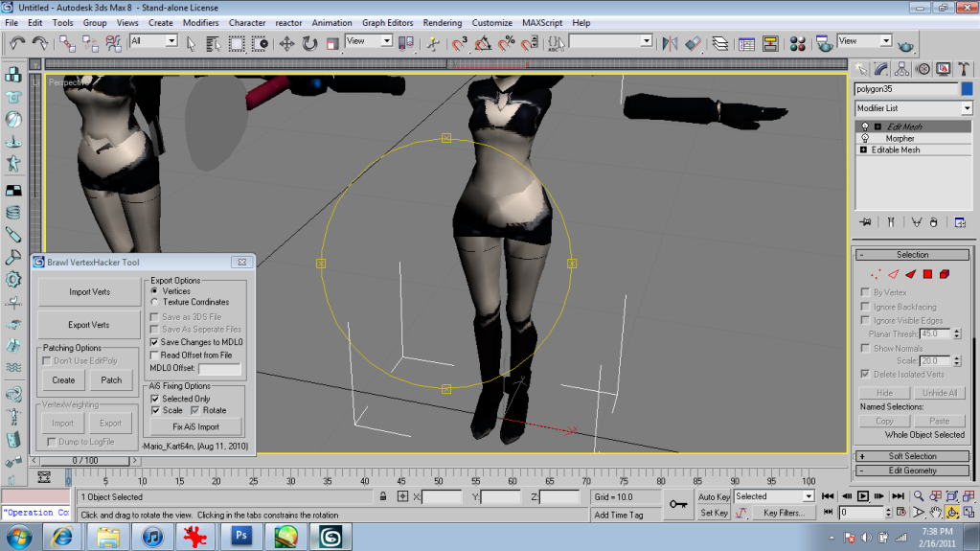Toggle the Angle Snap icon
Screen dimensions: 980x551
tap(483, 43)
